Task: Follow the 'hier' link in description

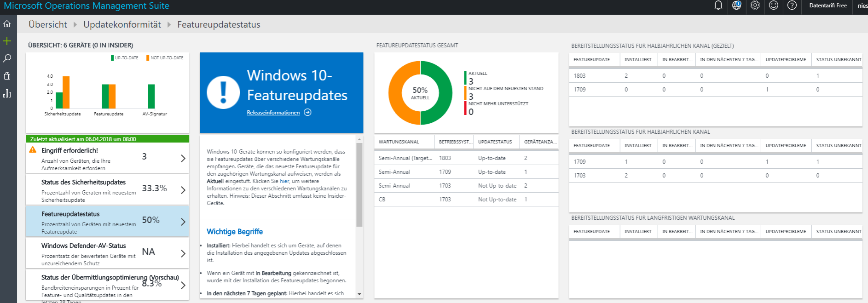Action: coord(284,181)
